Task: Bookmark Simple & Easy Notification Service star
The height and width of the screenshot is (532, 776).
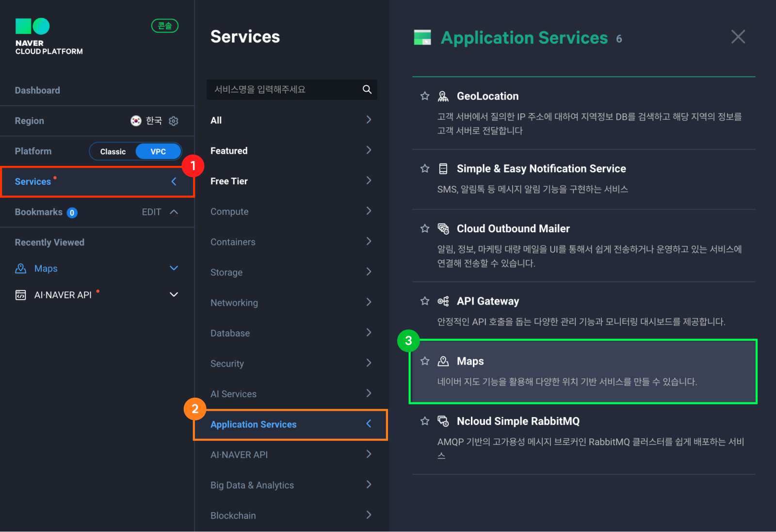Action: point(425,168)
